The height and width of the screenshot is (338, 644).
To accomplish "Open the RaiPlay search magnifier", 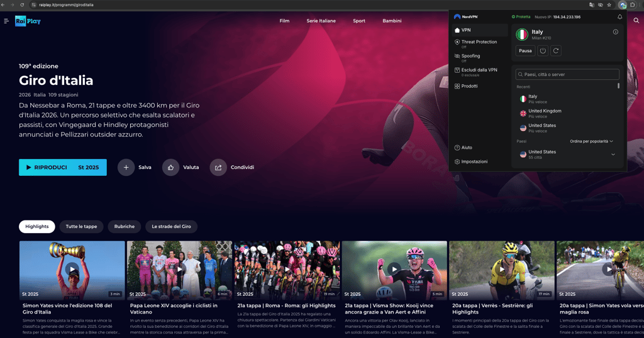I will [636, 21].
